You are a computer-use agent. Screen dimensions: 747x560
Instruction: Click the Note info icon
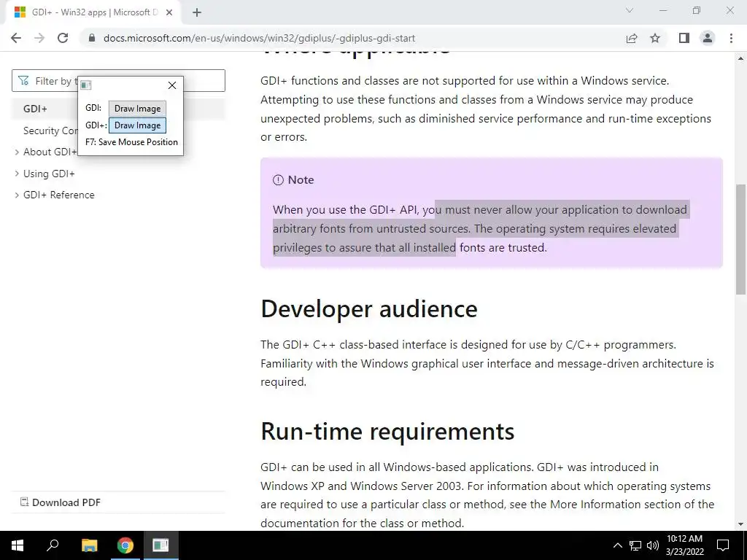278,180
